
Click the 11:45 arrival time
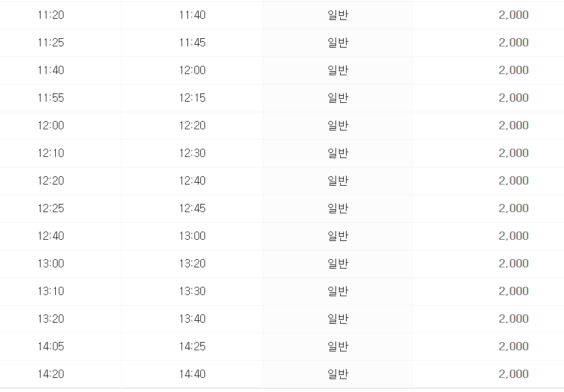(193, 42)
